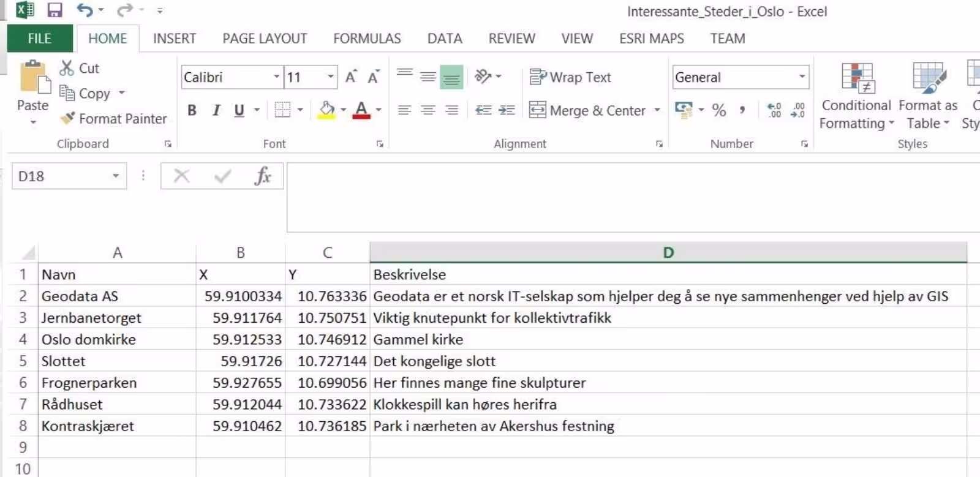Click the select-all corner triangle
Image resolution: width=980 pixels, height=477 pixels.
pyautogui.click(x=27, y=252)
